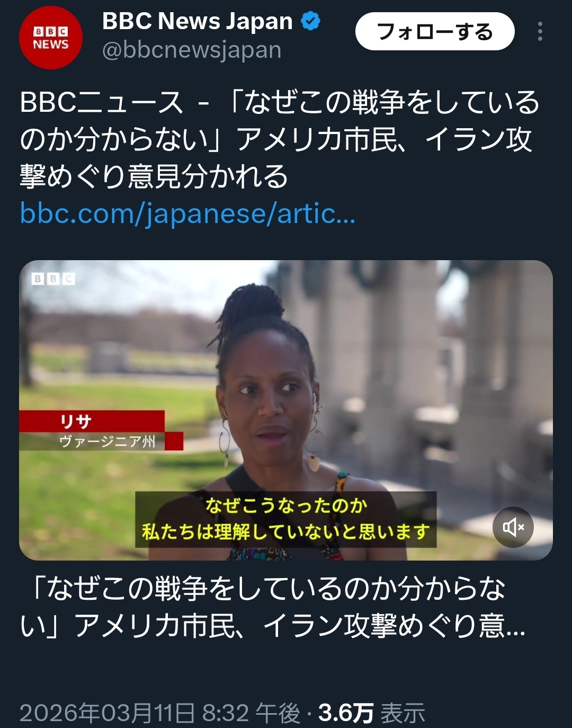
Task: Tap the 私たちは理解していない subtitle line
Action: click(286, 531)
